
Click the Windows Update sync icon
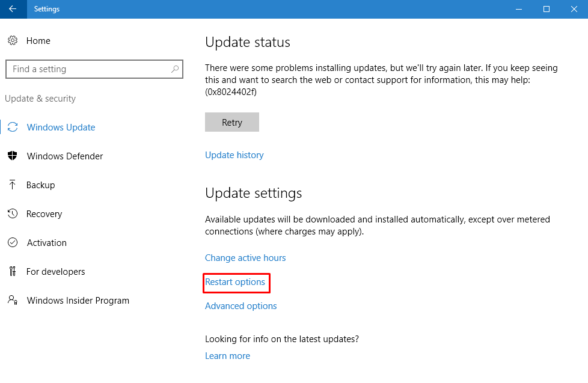pyautogui.click(x=12, y=127)
